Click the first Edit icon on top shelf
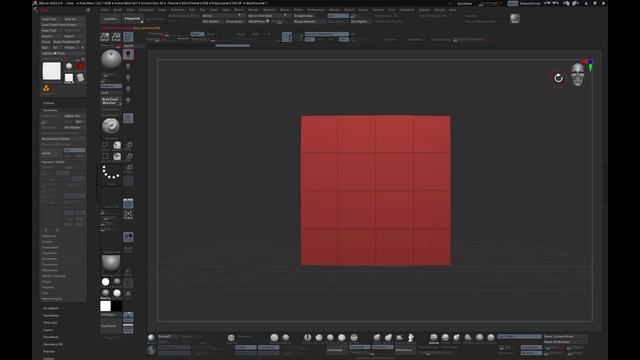This screenshot has height=360, width=640. pos(104,37)
